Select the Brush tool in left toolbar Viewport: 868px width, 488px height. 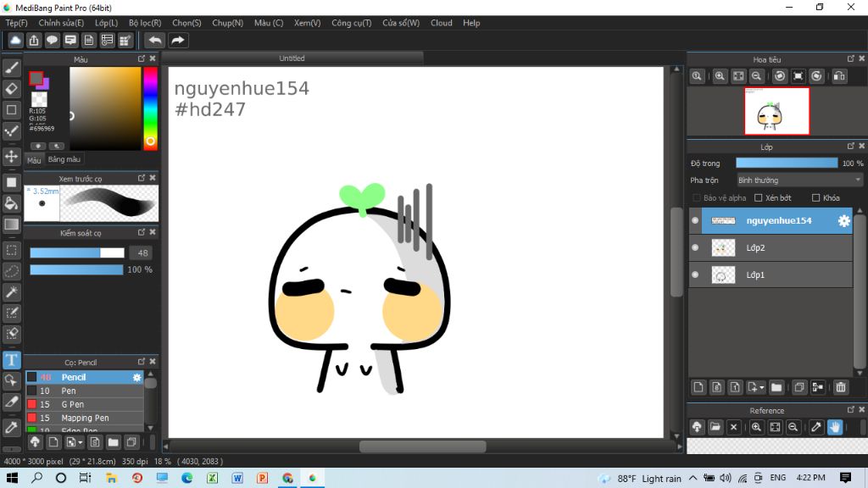(x=12, y=68)
